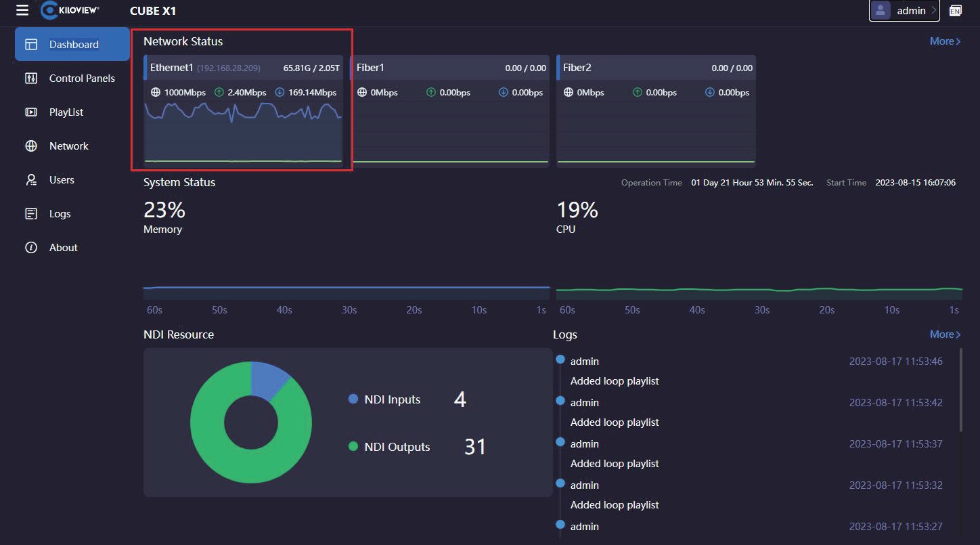Viewport: 980px width, 545px height.
Task: Click the Users person icon
Action: (x=31, y=180)
